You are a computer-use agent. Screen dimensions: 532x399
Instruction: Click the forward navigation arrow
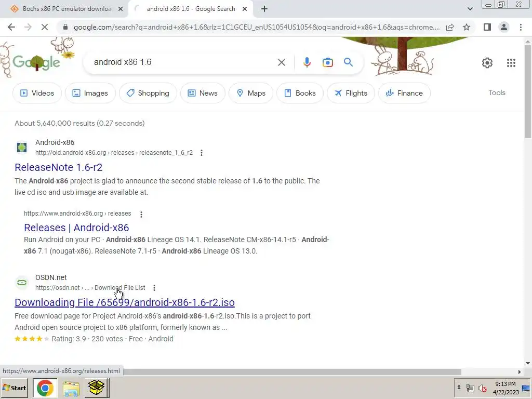click(x=28, y=27)
